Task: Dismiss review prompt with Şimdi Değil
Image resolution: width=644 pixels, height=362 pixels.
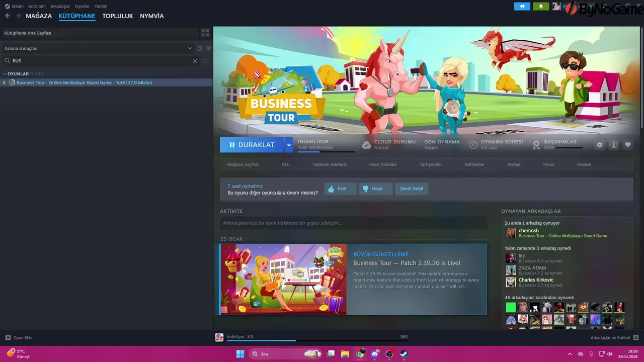Action: click(412, 189)
